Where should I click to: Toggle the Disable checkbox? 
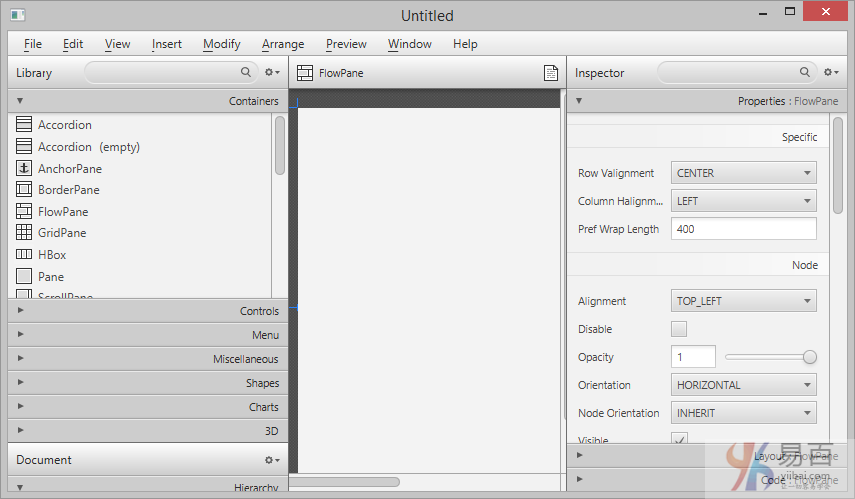[679, 329]
